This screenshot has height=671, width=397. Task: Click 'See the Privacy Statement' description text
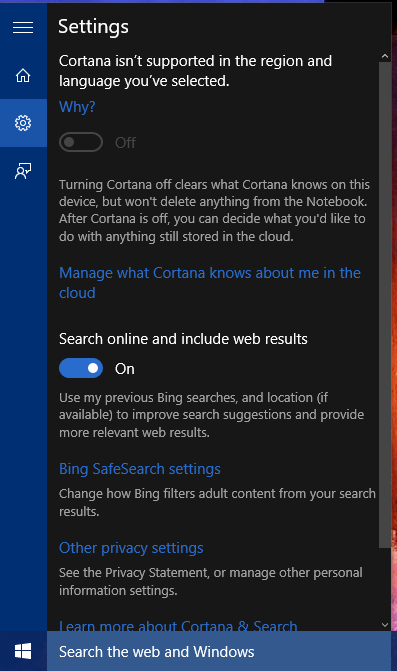tap(210, 582)
